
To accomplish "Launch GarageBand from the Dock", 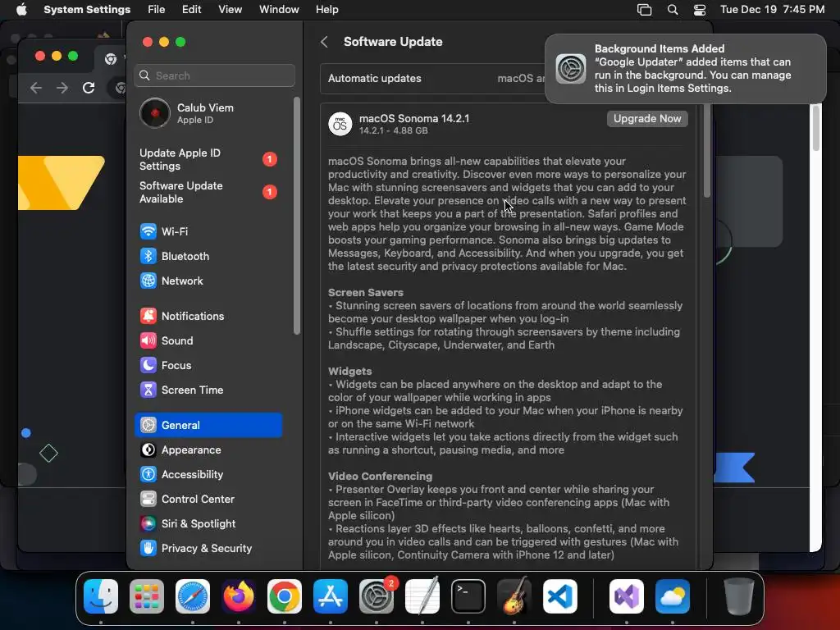I will pos(514,596).
